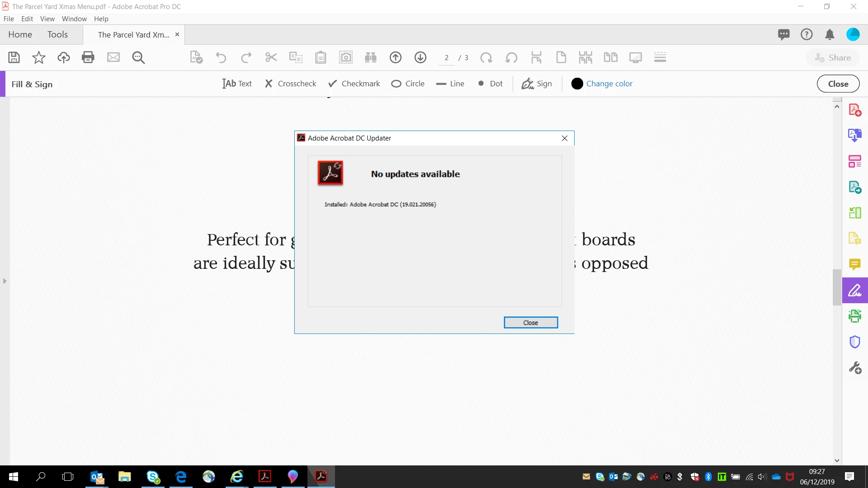This screenshot has height=488, width=868.
Task: Open Protect shield tool in right sidebar
Action: (x=854, y=342)
